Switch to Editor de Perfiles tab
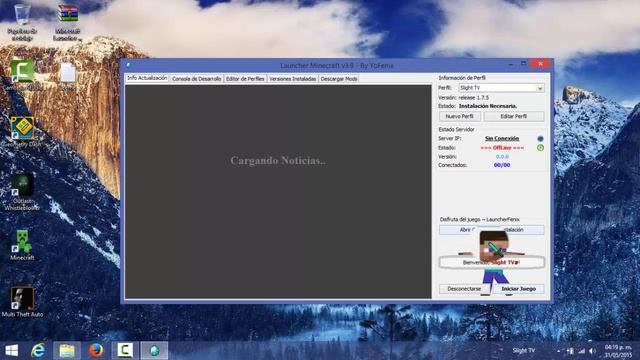The width and height of the screenshot is (640, 360). click(x=245, y=79)
